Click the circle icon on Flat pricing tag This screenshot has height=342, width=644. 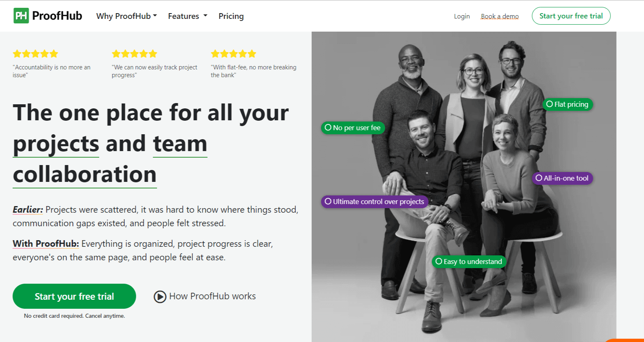549,104
